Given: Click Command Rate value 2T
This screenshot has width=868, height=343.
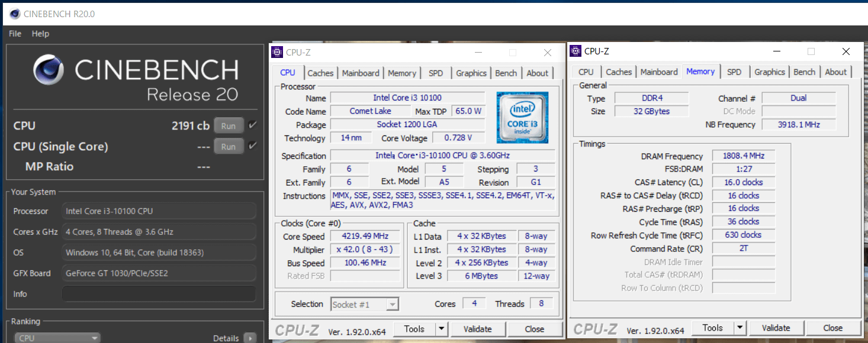Looking at the screenshot, I should click(744, 248).
